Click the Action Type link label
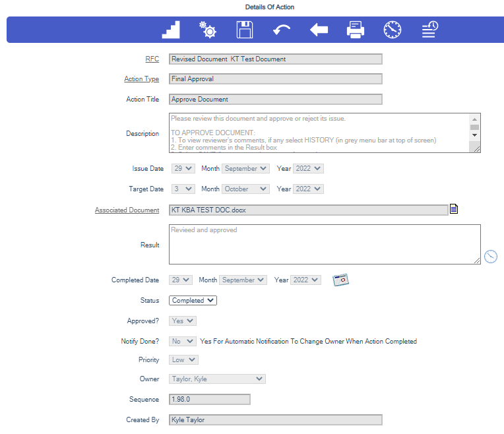 141,79
